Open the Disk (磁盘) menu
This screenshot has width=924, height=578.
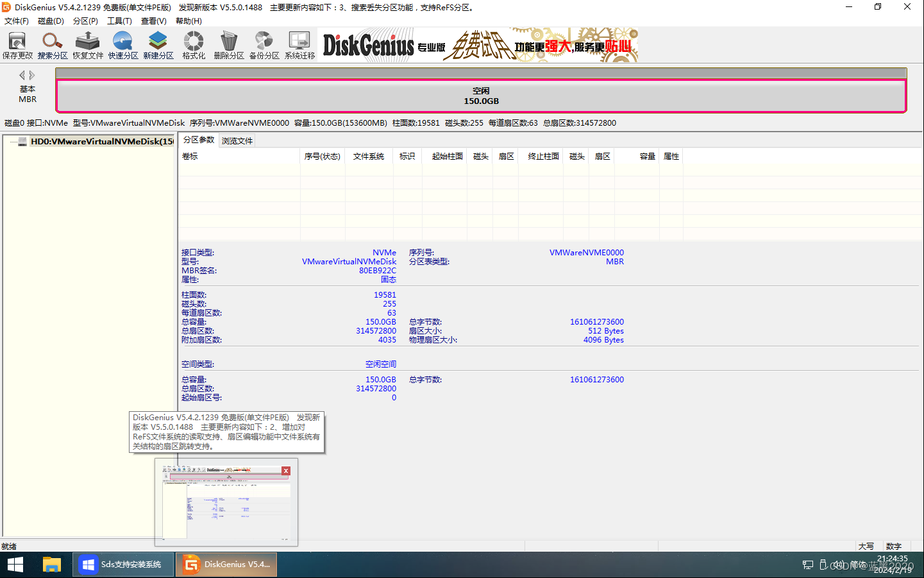pyautogui.click(x=51, y=21)
